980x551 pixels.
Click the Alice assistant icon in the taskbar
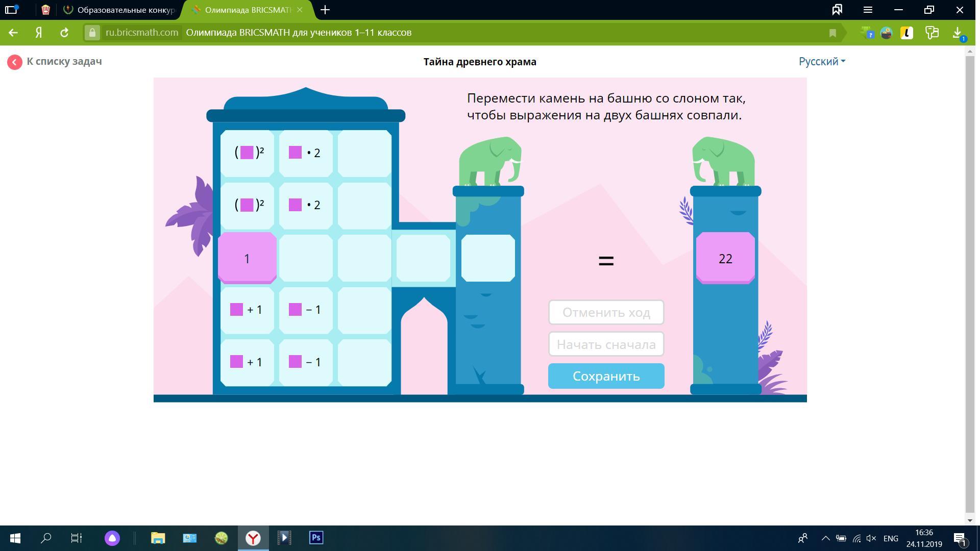(112, 538)
